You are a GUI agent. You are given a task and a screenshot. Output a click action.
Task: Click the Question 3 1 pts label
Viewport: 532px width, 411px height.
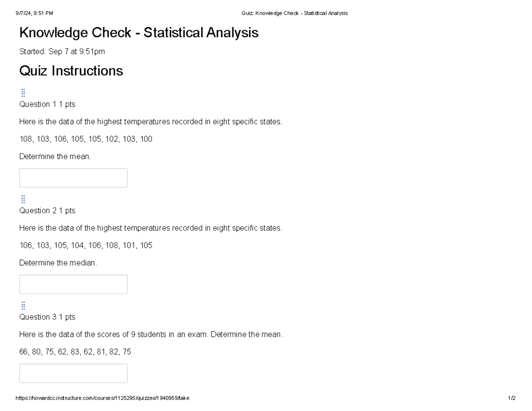point(47,317)
